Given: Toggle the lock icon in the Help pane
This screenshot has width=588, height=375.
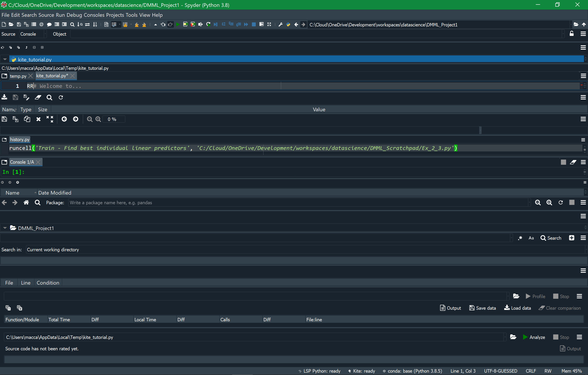Looking at the screenshot, I should [572, 34].
